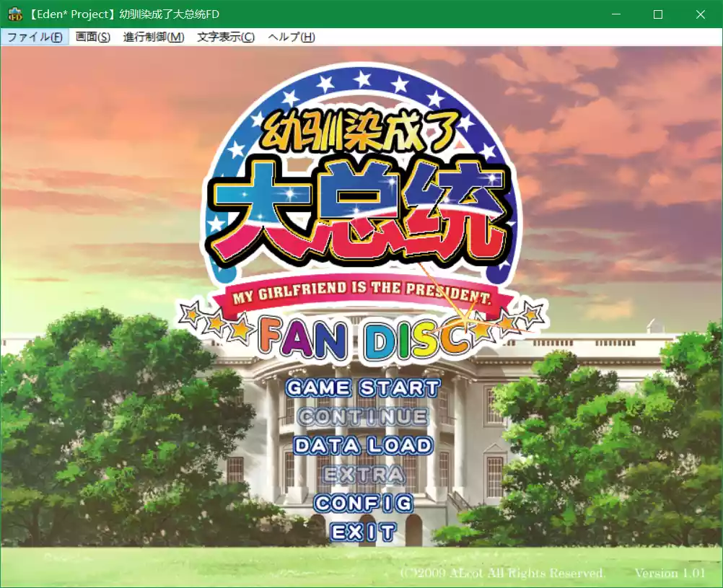Screen dimensions: 723x588
Task: Close the game window
Action: pos(700,14)
